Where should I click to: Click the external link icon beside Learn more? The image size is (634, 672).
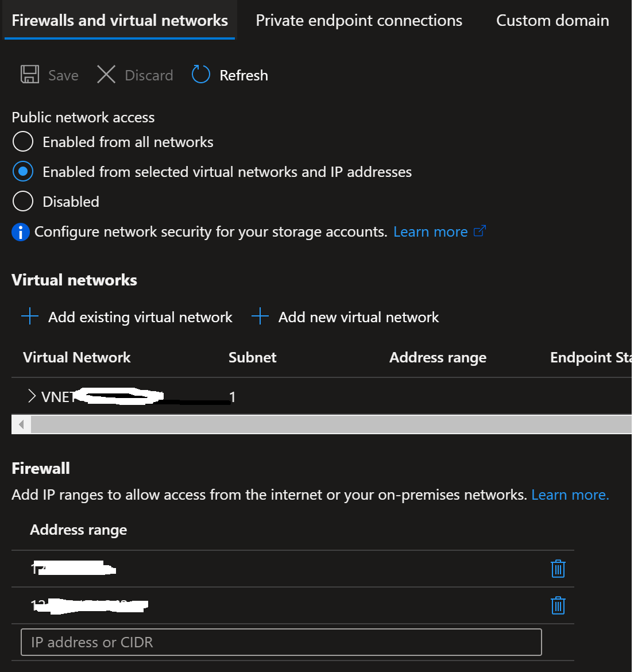click(x=480, y=231)
